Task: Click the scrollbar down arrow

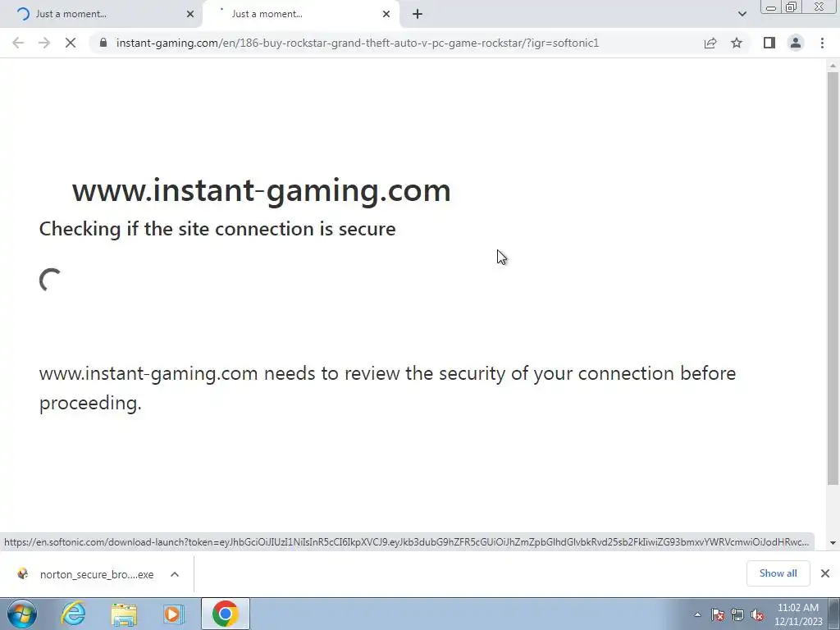Action: click(833, 543)
